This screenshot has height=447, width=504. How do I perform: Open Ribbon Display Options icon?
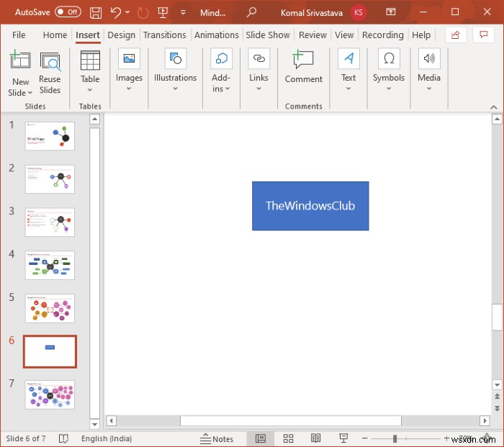pyautogui.click(x=390, y=12)
